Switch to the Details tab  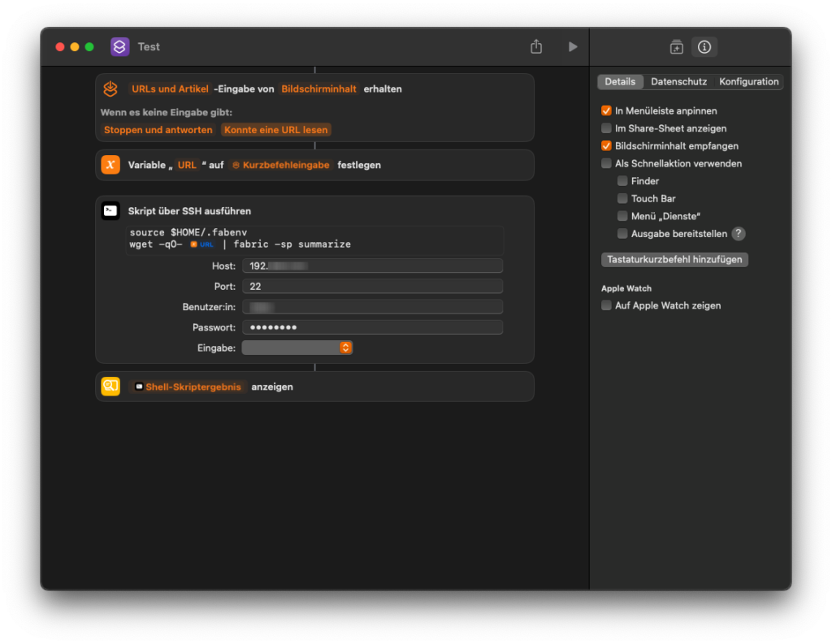pyautogui.click(x=620, y=82)
